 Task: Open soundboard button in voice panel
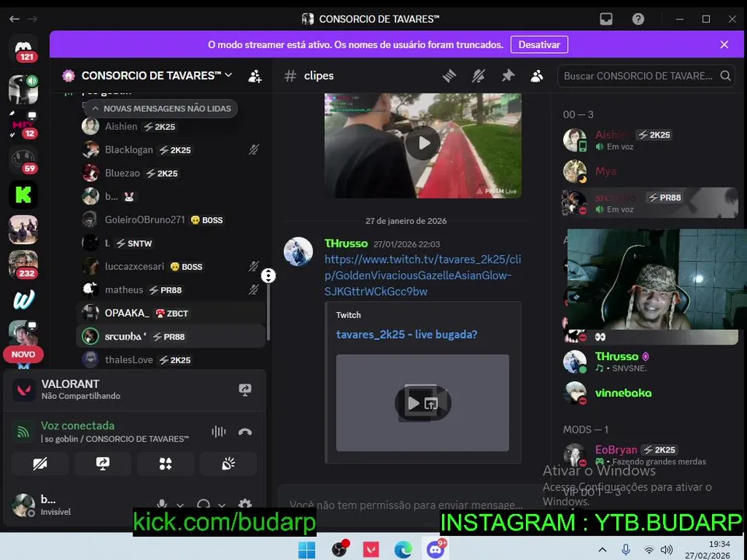228,464
